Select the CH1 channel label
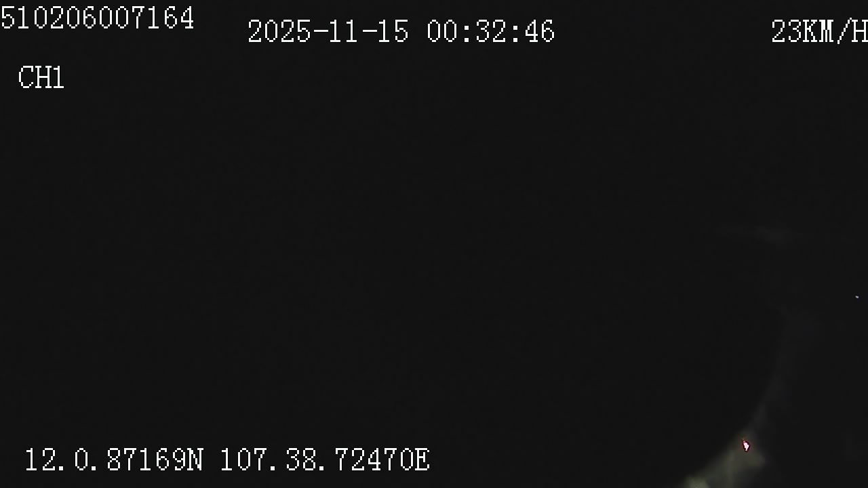This screenshot has height=488, width=868. coord(41,78)
